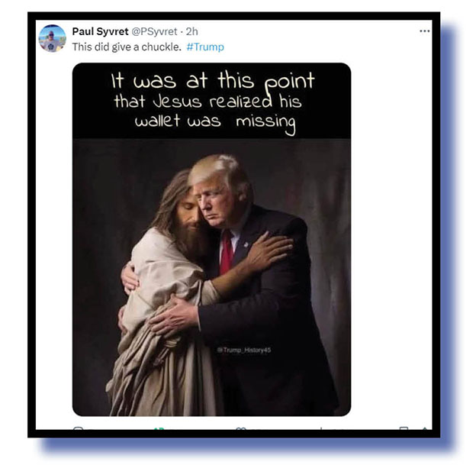Open the three-dot more options menu
This screenshot has width=476, height=465.
pyautogui.click(x=424, y=31)
